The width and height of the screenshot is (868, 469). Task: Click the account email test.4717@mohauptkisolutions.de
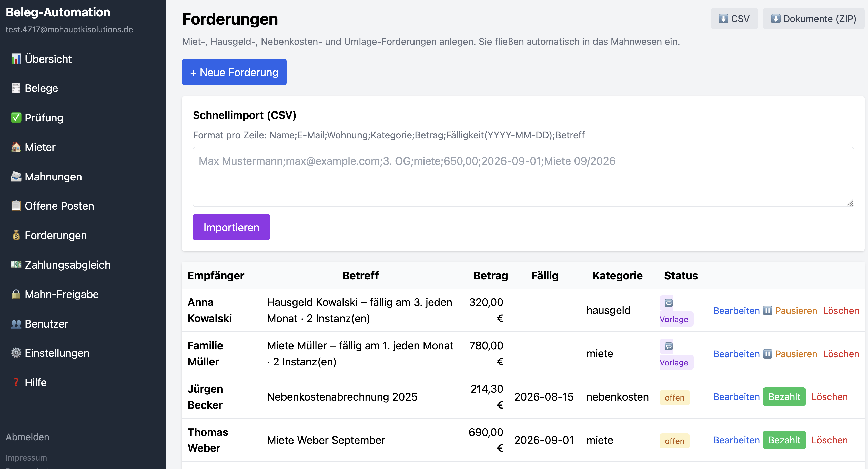(x=69, y=29)
